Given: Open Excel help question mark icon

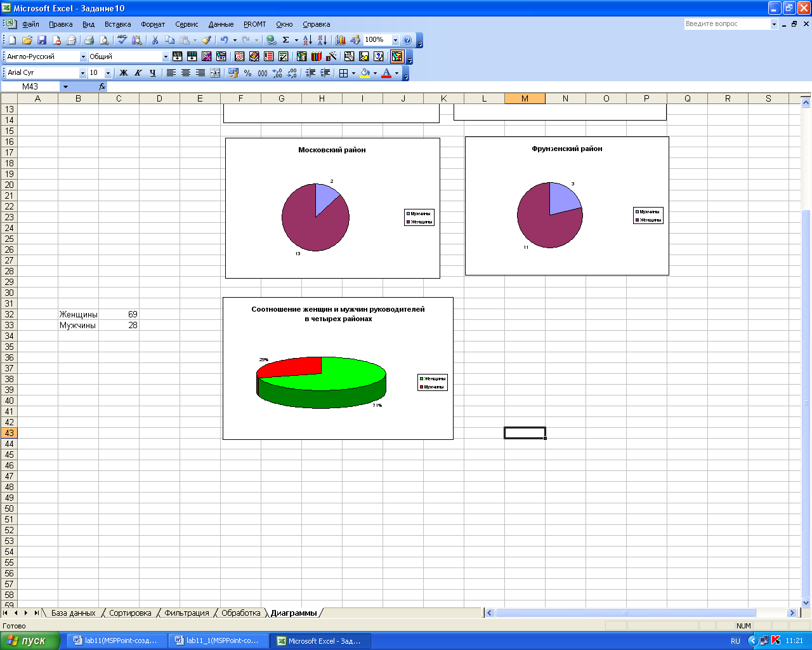Looking at the screenshot, I should [407, 40].
